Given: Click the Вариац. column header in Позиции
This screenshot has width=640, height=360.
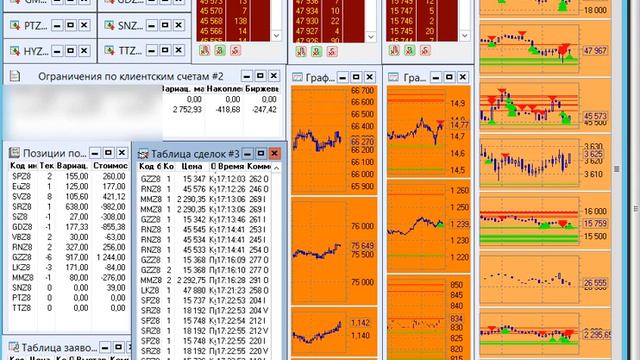Looking at the screenshot, I should [73, 166].
